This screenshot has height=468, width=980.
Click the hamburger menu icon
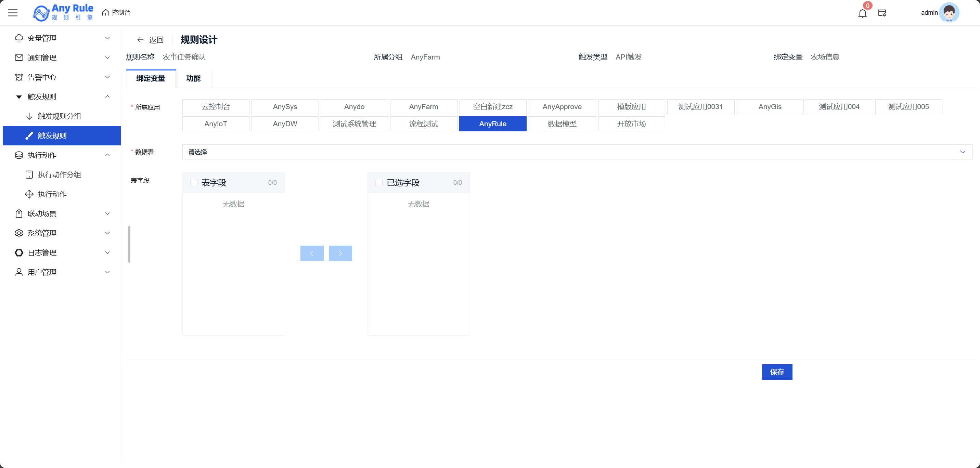click(13, 13)
